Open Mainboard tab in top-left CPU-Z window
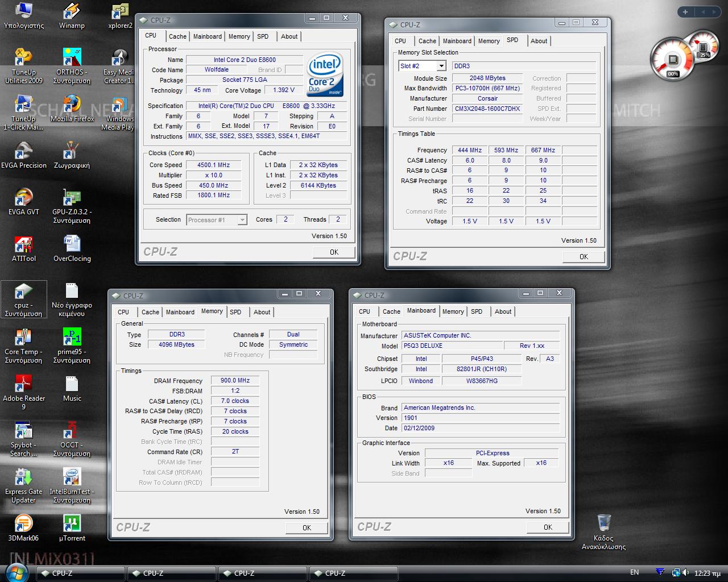728x582 pixels. pyautogui.click(x=208, y=36)
